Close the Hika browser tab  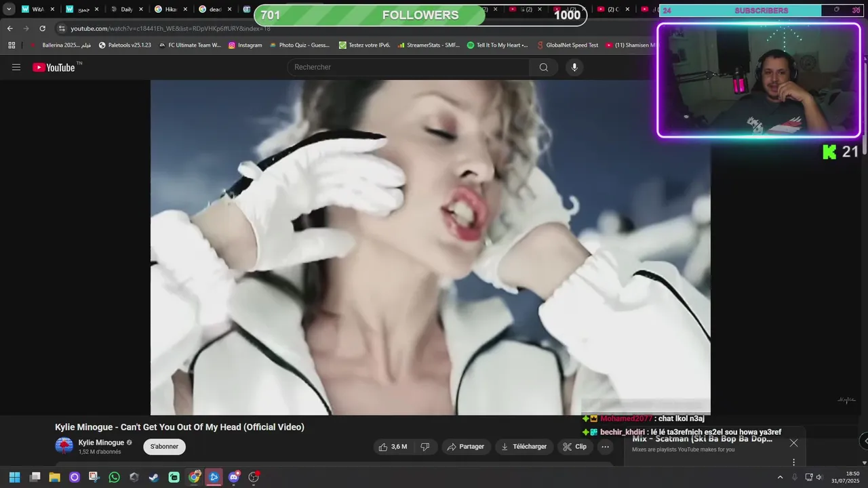(x=184, y=9)
